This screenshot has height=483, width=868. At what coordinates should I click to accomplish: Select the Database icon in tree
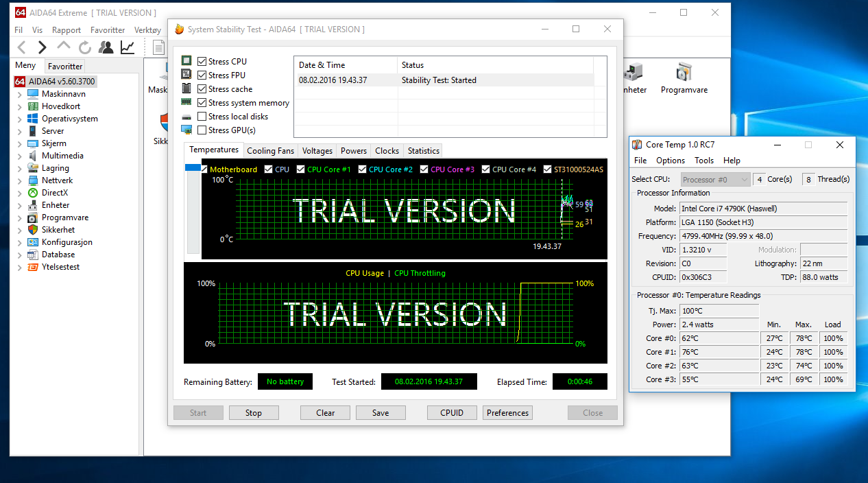[33, 255]
